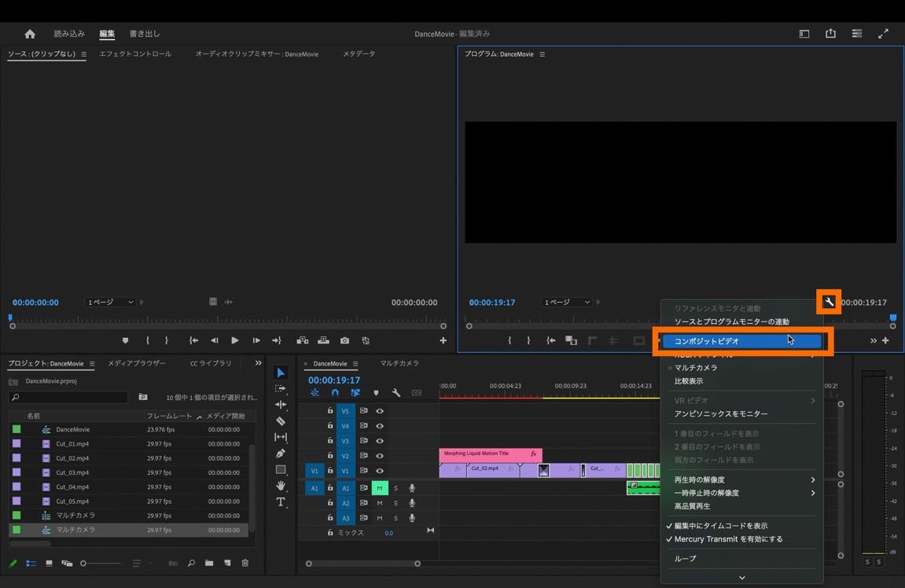Toggle the eye visibility for track V5

[380, 411]
